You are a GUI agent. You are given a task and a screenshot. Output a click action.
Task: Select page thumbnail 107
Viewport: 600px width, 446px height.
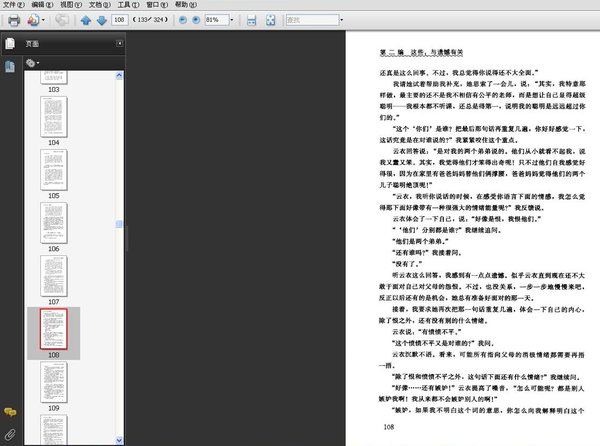click(54, 276)
